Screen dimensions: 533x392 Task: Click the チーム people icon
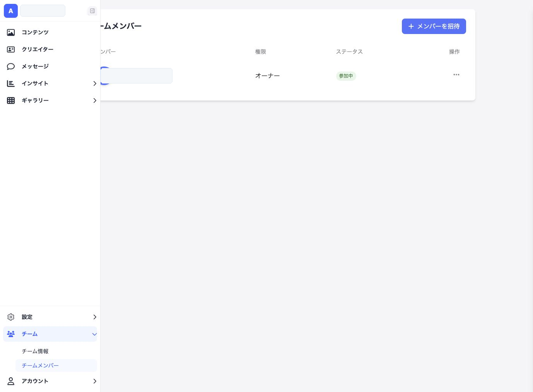(x=11, y=334)
